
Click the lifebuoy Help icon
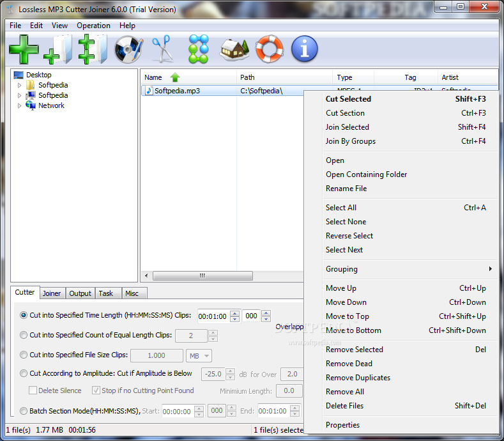[x=270, y=49]
